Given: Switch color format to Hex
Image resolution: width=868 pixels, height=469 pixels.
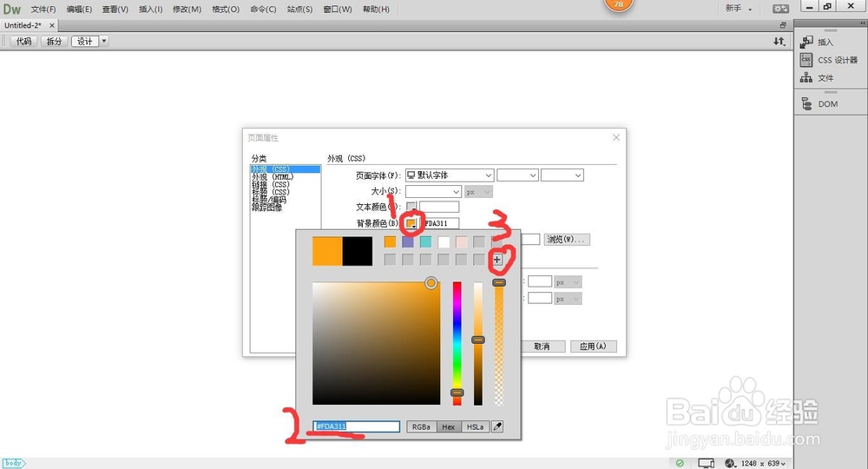Looking at the screenshot, I should point(449,427).
